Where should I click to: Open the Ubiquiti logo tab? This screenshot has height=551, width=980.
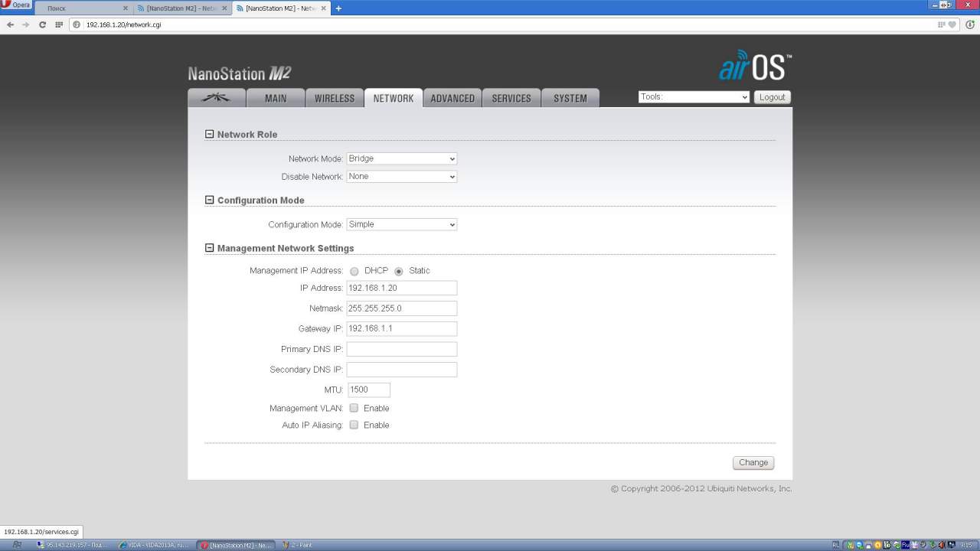point(217,98)
